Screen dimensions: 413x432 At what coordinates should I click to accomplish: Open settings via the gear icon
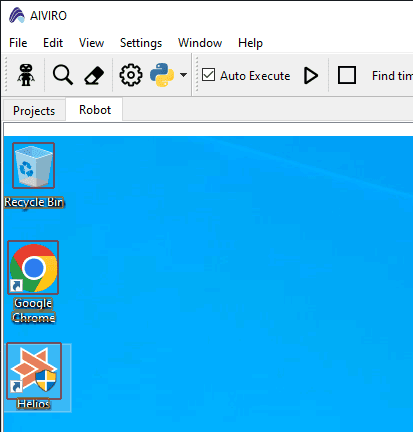[131, 75]
